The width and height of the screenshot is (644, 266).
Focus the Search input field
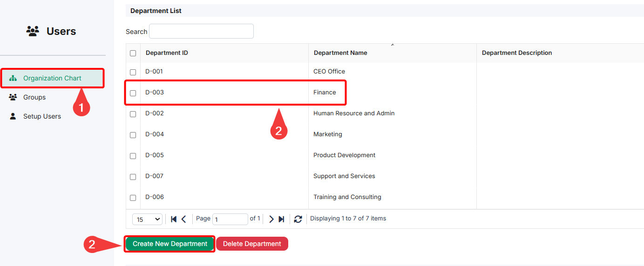click(x=201, y=31)
